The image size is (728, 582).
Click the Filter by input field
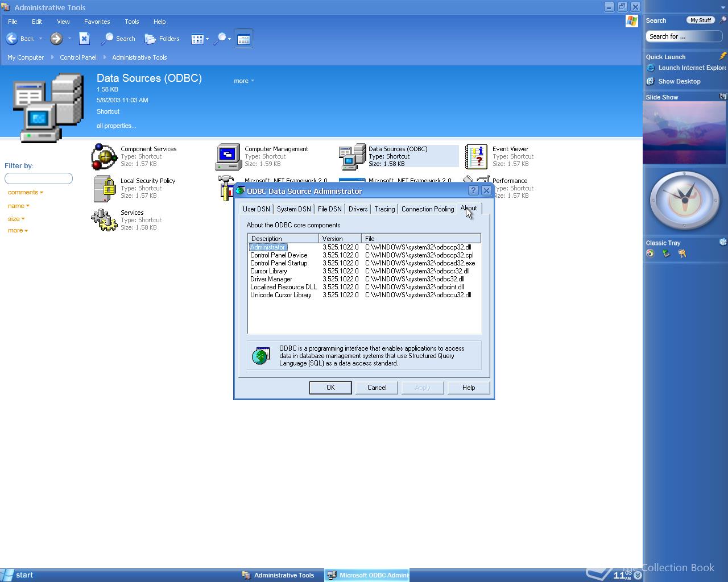[x=39, y=178]
